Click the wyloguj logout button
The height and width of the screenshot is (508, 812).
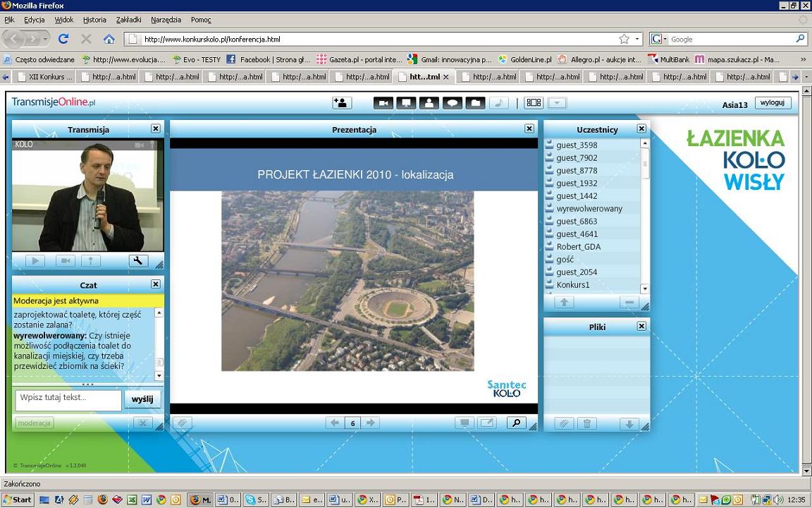point(773,102)
